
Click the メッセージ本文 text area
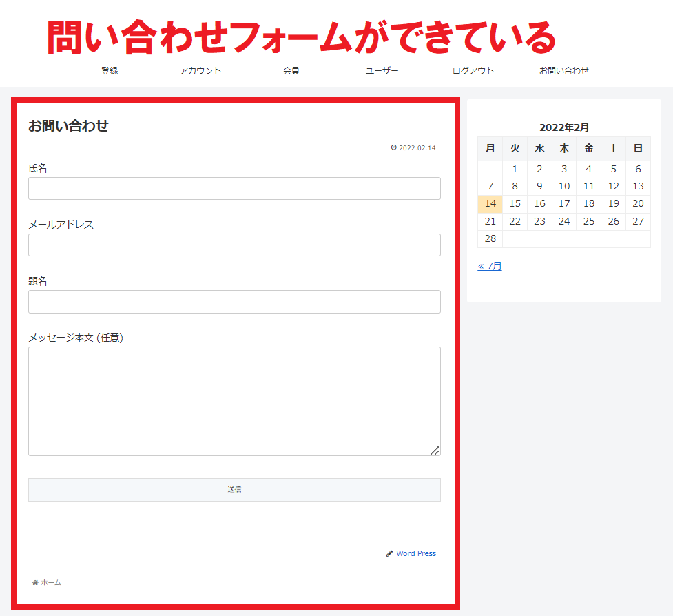click(234, 402)
